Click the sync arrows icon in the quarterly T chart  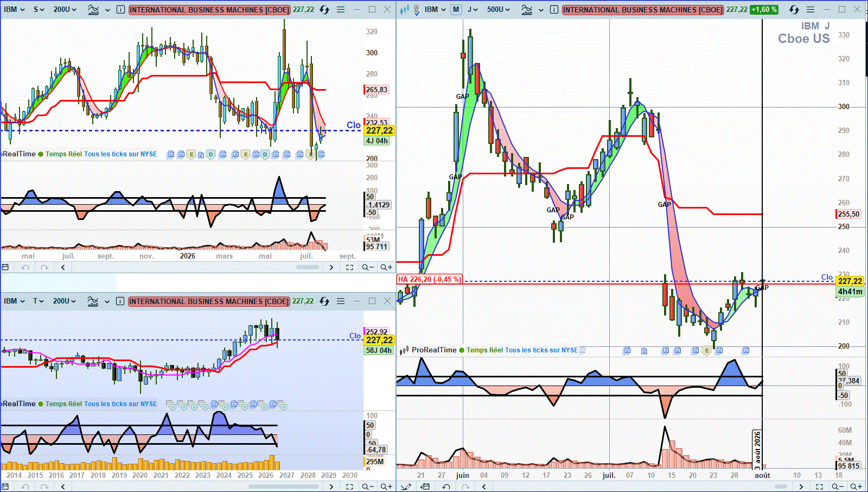(x=324, y=301)
